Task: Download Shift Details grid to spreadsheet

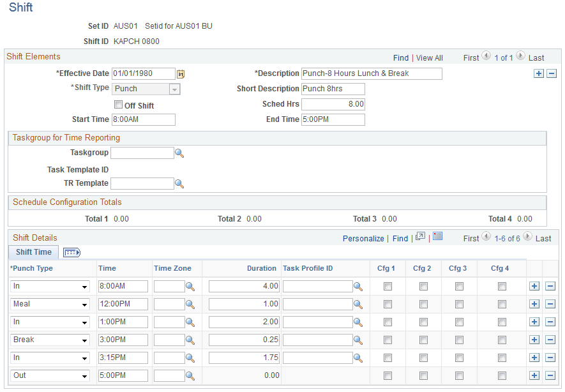Action: [x=437, y=236]
